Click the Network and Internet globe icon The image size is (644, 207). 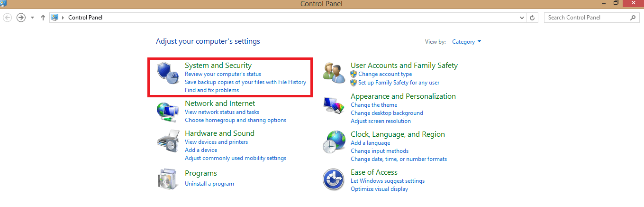167,112
